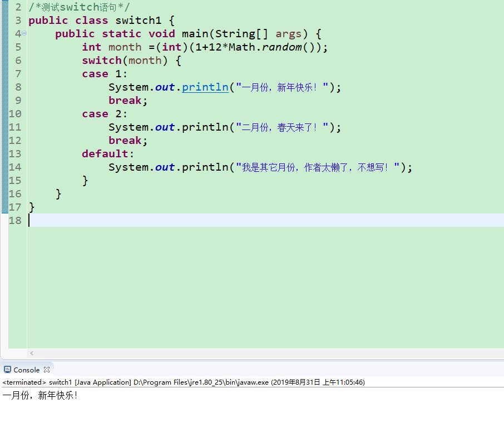
Task: Click the static keyword on line 4
Action: click(121, 34)
